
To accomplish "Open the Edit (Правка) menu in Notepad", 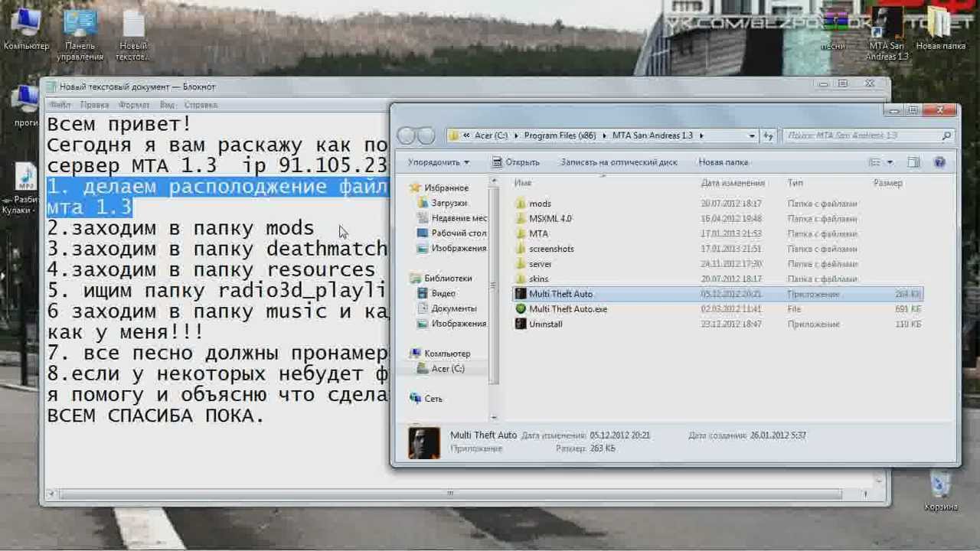I will (x=94, y=105).
